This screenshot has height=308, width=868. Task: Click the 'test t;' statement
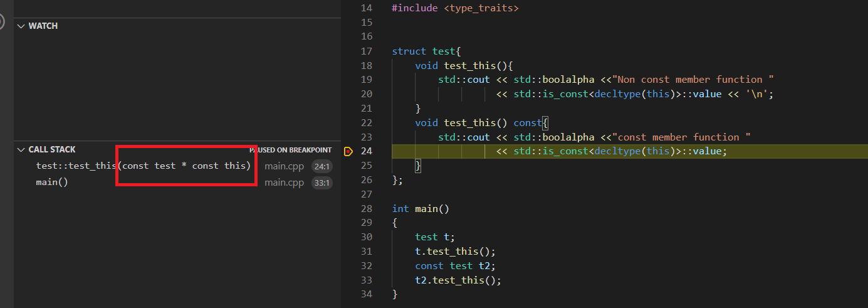tap(435, 237)
